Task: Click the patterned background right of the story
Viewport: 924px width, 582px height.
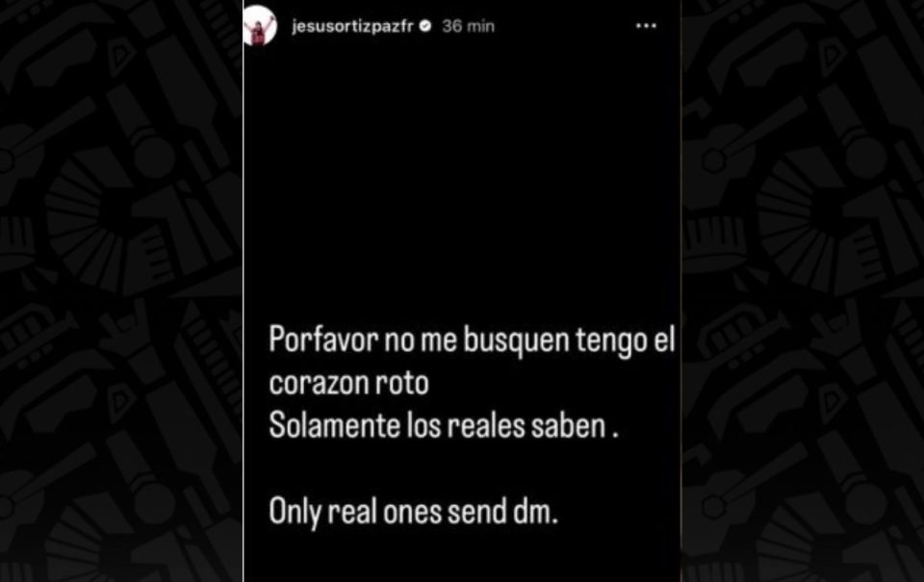Action: click(x=803, y=291)
